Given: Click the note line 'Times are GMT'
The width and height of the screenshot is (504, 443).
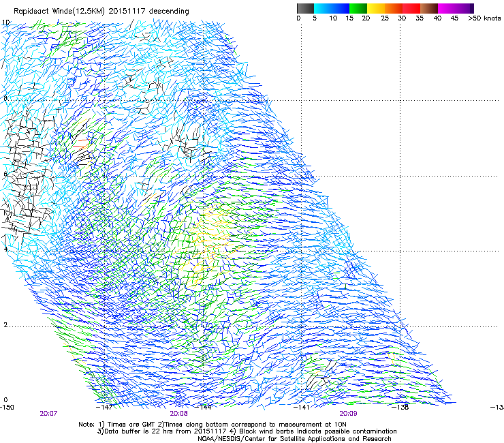Looking at the screenshot, I should pyautogui.click(x=132, y=425).
